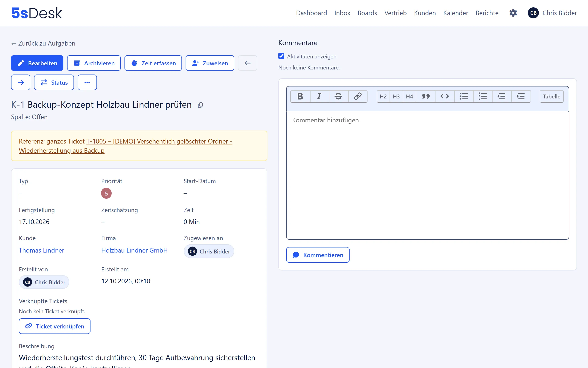Decrease indent in comment editor
Viewport: 588px width, 368px height.
pyautogui.click(x=502, y=96)
